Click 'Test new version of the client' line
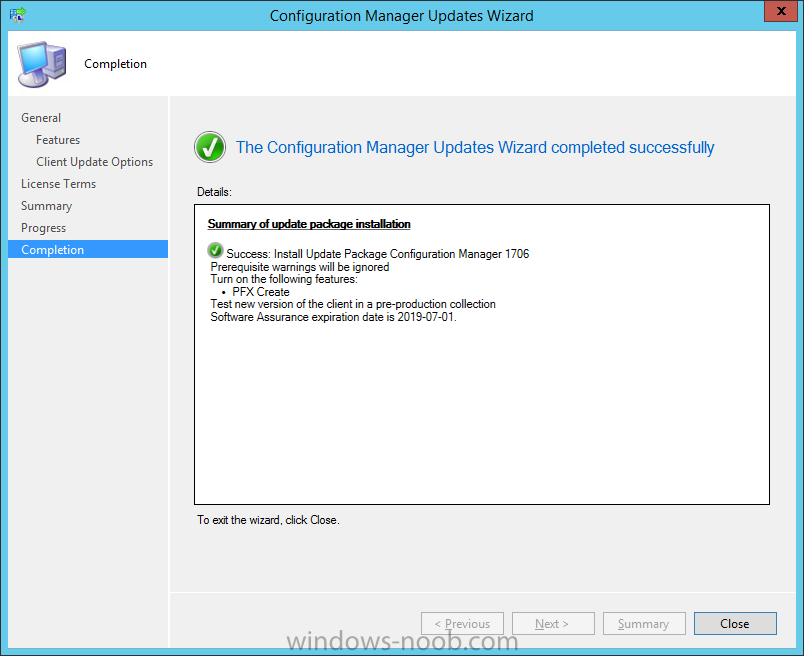 pyautogui.click(x=353, y=304)
